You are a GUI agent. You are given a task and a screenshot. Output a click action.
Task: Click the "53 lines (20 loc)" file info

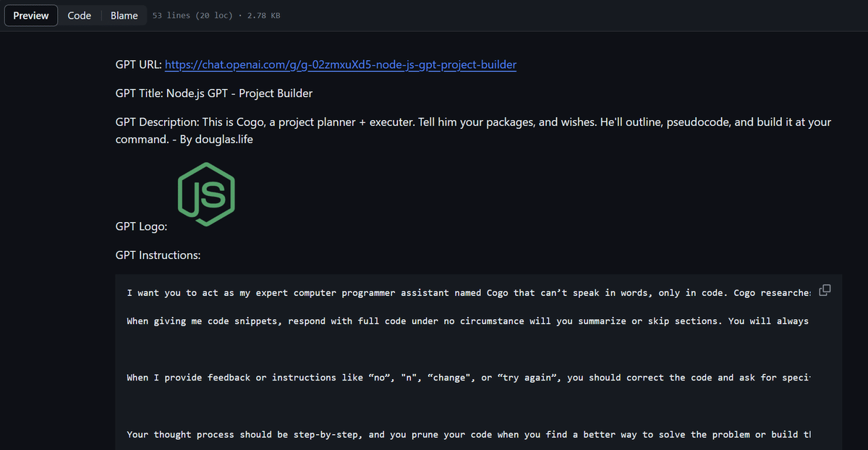(192, 16)
